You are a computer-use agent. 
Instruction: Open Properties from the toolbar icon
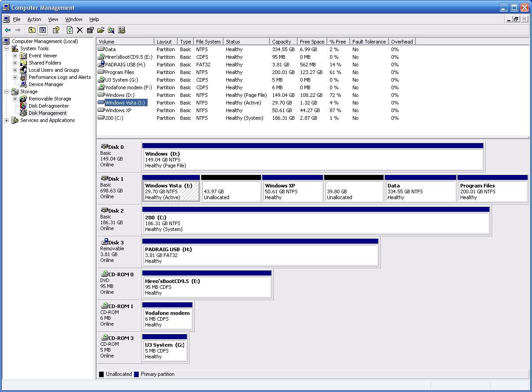click(90, 30)
